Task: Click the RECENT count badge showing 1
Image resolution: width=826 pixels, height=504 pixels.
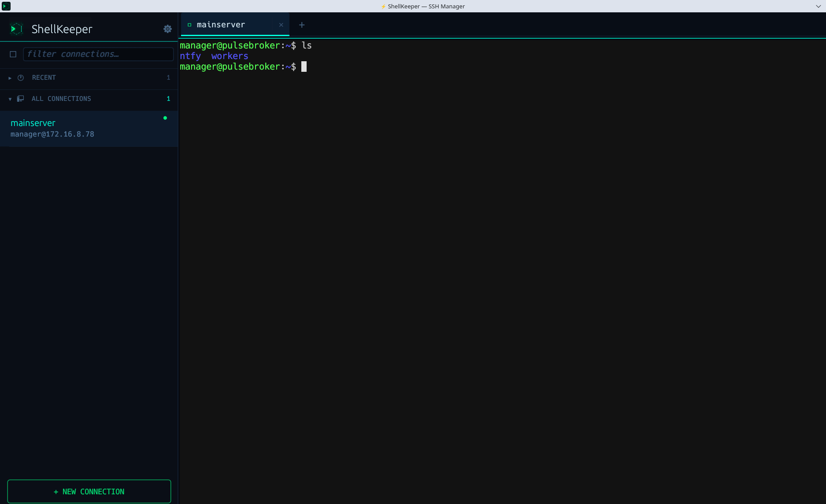Action: click(x=168, y=78)
